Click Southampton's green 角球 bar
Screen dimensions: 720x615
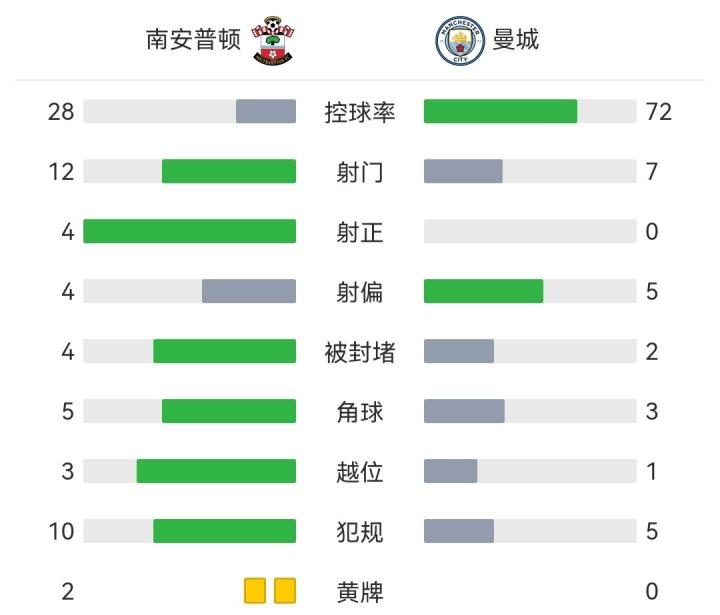pos(229,411)
